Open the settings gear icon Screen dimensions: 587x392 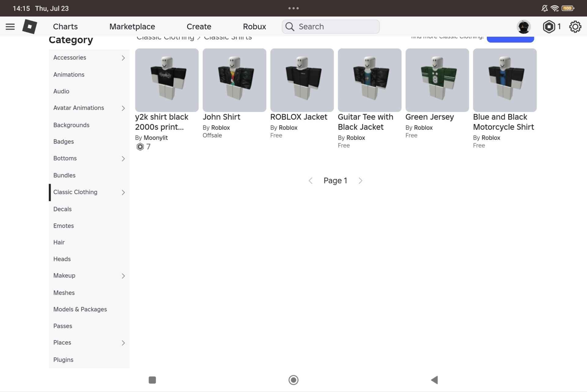575,27
